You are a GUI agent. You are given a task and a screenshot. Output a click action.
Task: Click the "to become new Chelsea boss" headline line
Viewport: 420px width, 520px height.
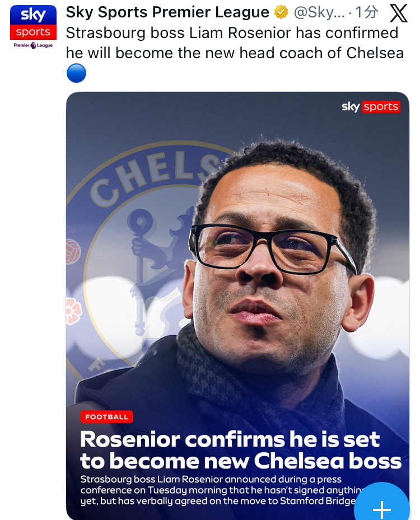(x=241, y=461)
